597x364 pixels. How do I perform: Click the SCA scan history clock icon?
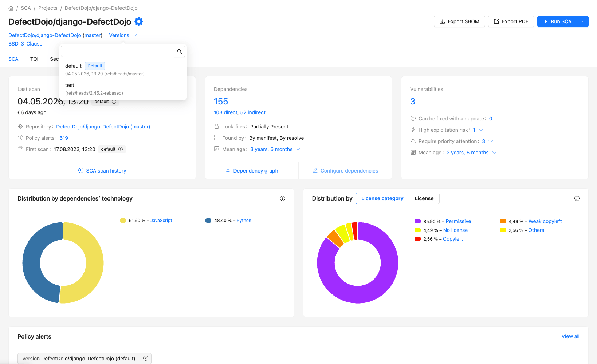click(81, 170)
